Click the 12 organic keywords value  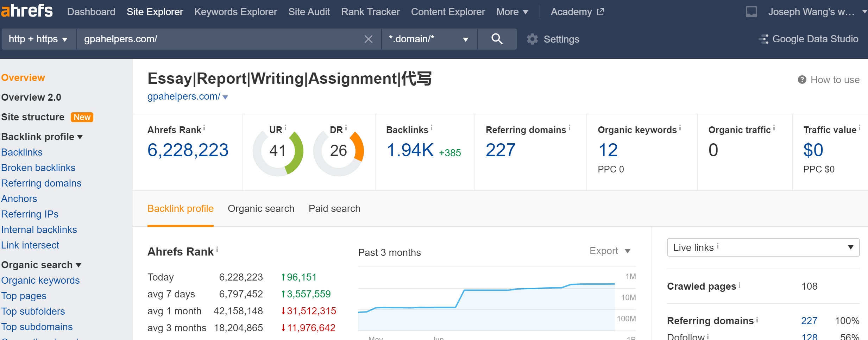pos(608,150)
